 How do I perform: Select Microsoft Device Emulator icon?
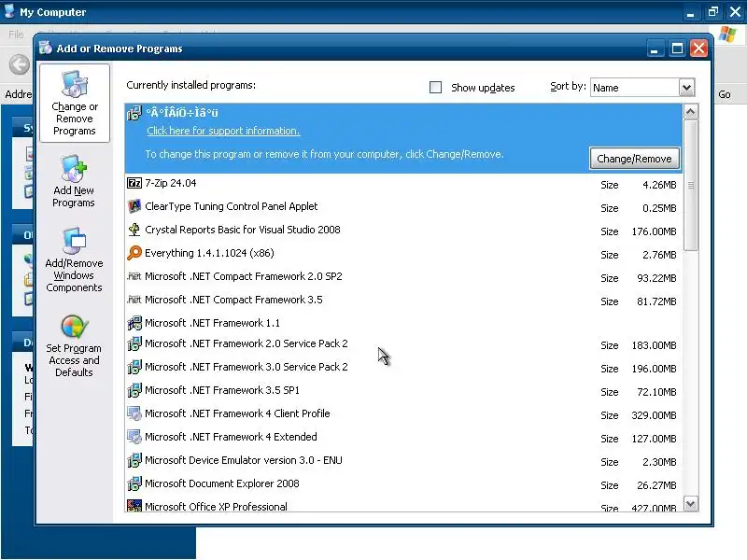tap(134, 460)
